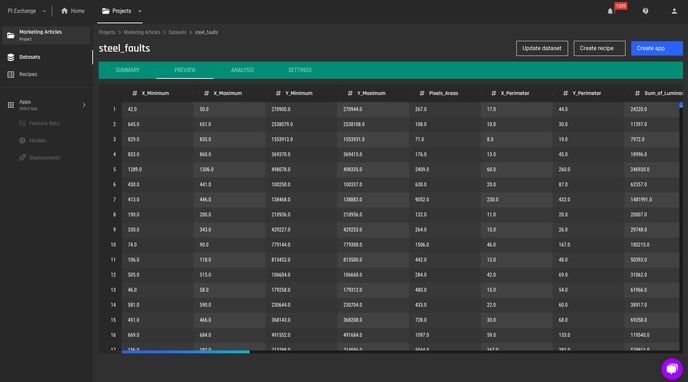The image size is (688, 382).
Task: Select cell 1506.0 in row 10
Action: 444,245
